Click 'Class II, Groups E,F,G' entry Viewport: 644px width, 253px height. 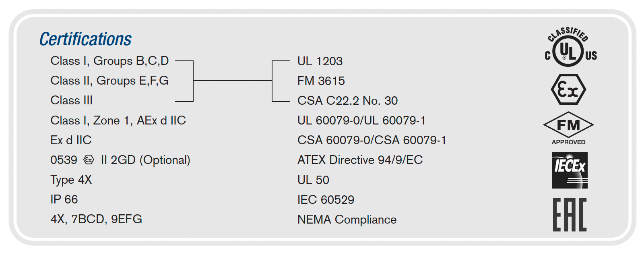[109, 81]
